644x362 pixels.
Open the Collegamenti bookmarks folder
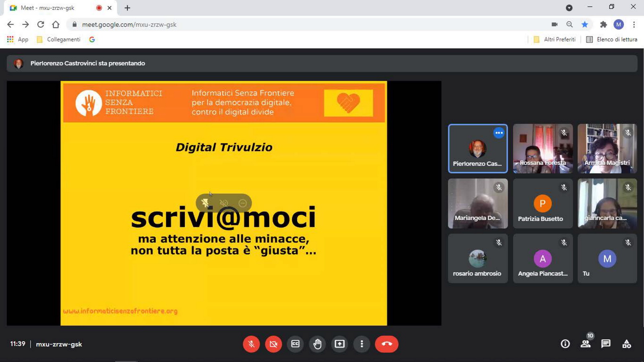pyautogui.click(x=58, y=39)
